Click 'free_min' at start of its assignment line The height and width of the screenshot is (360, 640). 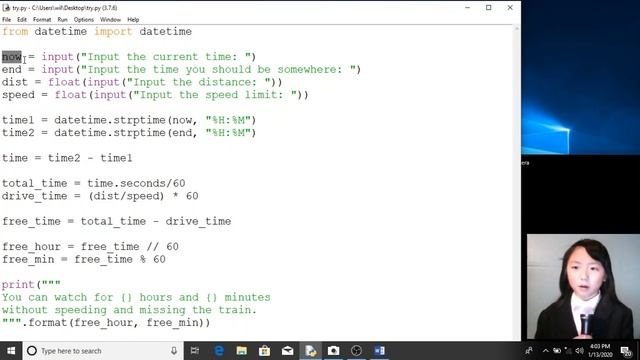28,259
